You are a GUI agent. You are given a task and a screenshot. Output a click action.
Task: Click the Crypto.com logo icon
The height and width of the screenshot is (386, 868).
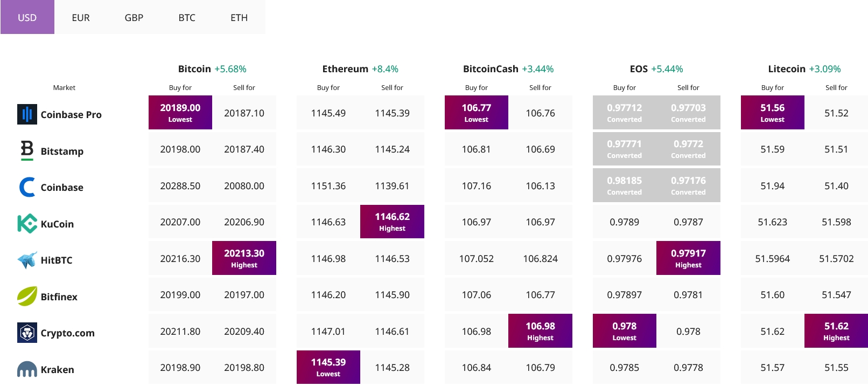[x=27, y=333]
